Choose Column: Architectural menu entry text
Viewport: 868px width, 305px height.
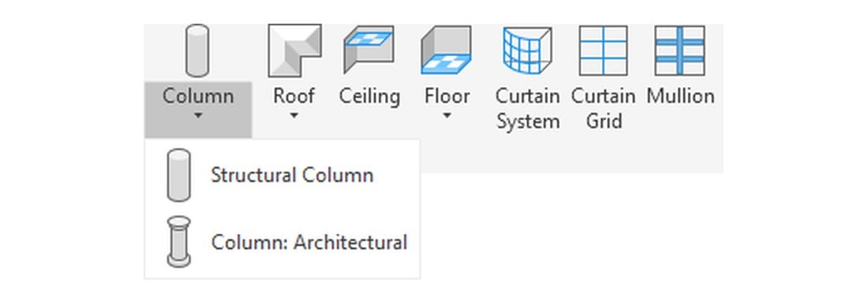pos(309,243)
